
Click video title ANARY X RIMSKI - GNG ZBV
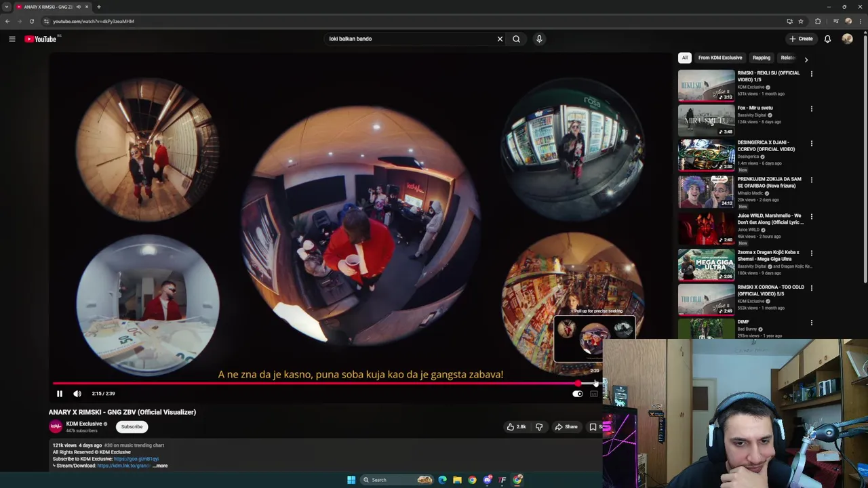122,412
